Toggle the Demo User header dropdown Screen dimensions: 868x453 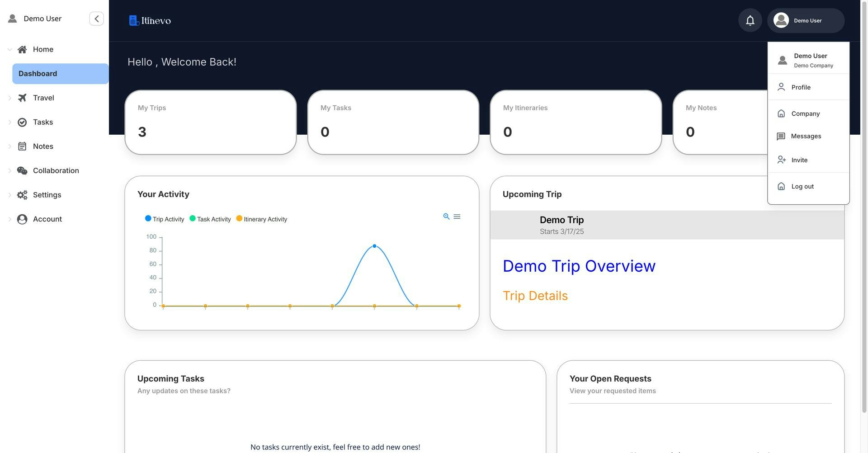806,20
